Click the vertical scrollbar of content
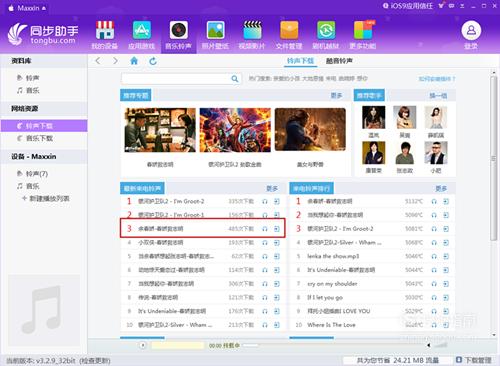Screen dimensions: 500x366 pos(494,157)
